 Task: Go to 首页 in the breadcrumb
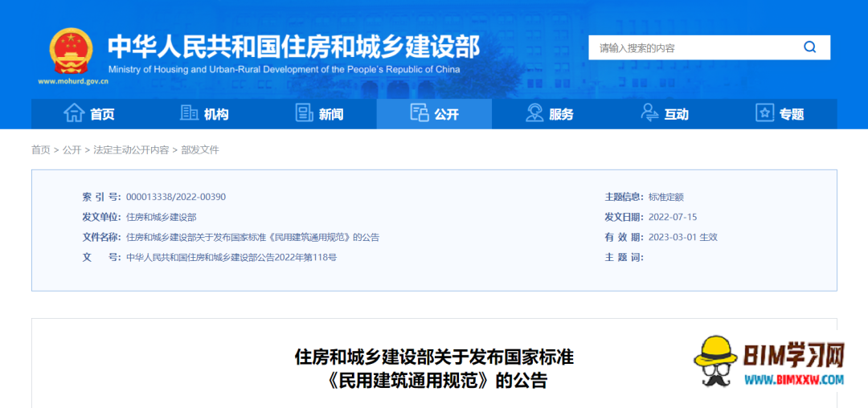tap(40, 150)
